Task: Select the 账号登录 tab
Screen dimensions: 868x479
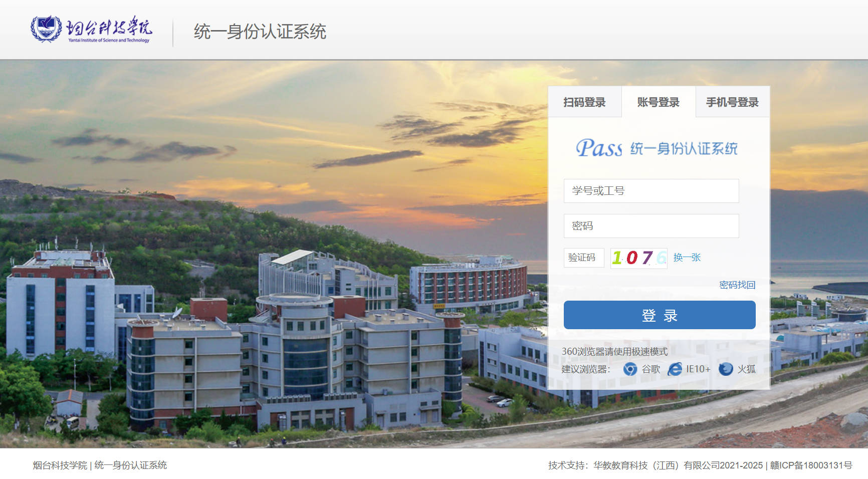Action: 659,102
